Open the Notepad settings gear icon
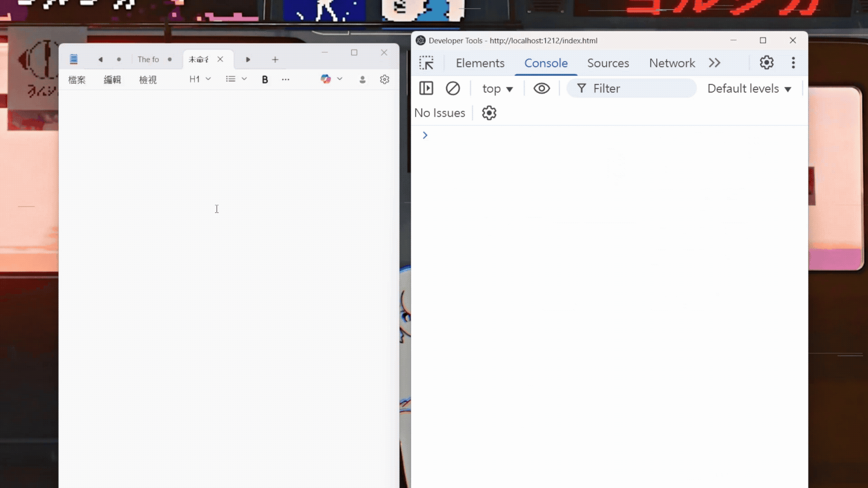Screen dimensions: 868x488 click(x=384, y=80)
